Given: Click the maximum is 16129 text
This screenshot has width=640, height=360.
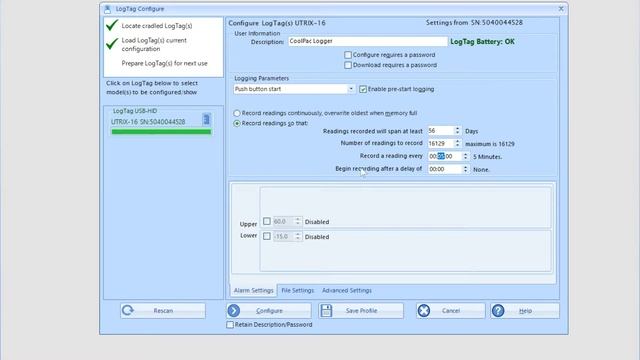Looking at the screenshot, I should click(490, 144).
